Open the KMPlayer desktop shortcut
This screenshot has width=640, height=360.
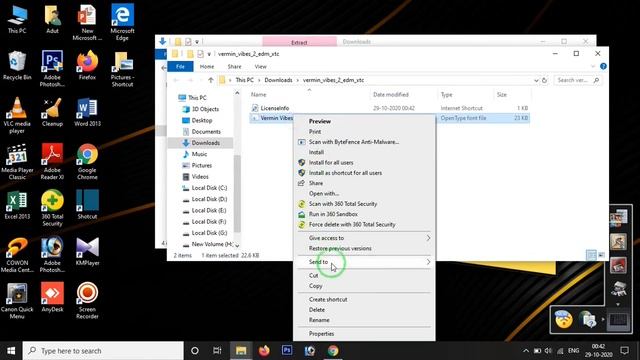click(x=87, y=251)
